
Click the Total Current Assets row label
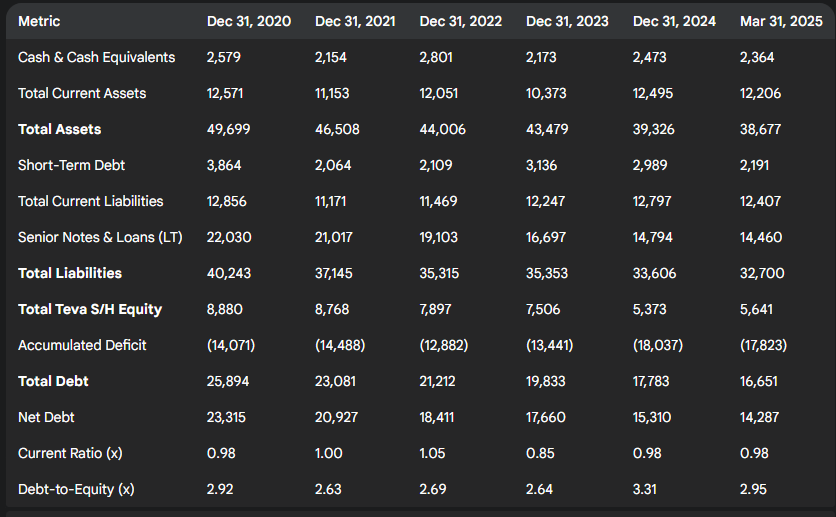pyautogui.click(x=82, y=93)
